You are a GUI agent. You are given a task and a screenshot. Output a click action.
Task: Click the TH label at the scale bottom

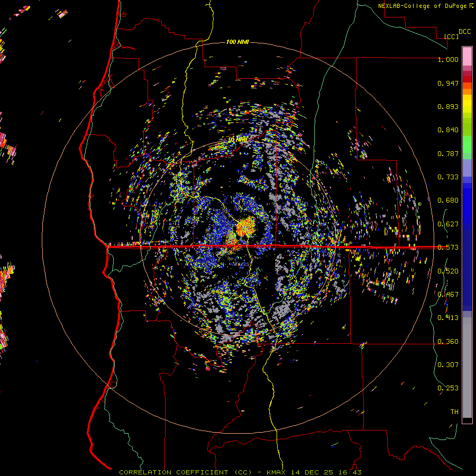point(454,412)
